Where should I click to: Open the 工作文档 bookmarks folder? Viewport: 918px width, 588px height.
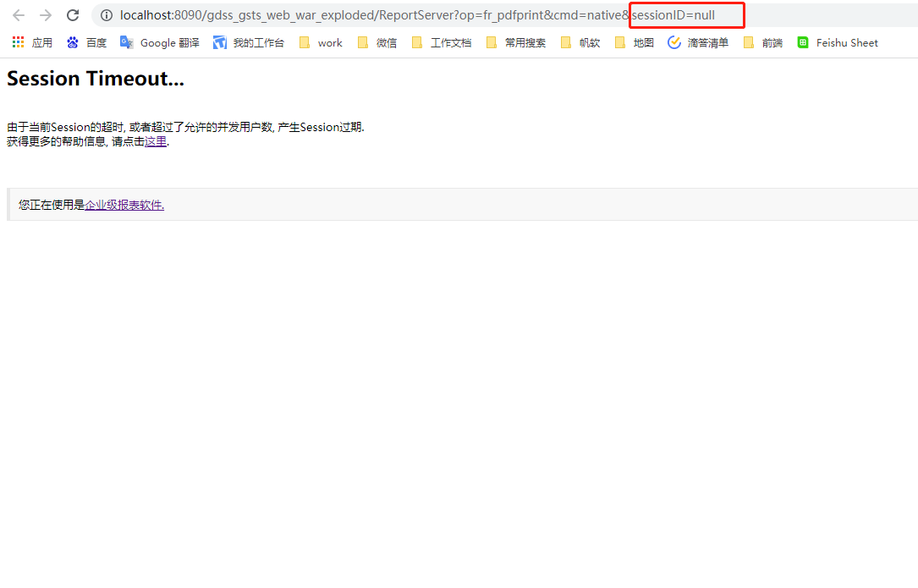pyautogui.click(x=442, y=43)
